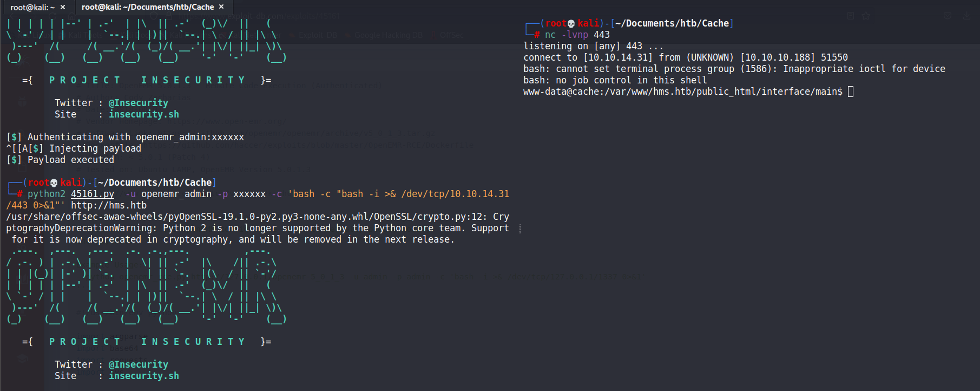Viewport: 980px width, 391px height.
Task: Click the '/usr/share/offsec-awae-wheels' path line
Action: tap(258, 217)
